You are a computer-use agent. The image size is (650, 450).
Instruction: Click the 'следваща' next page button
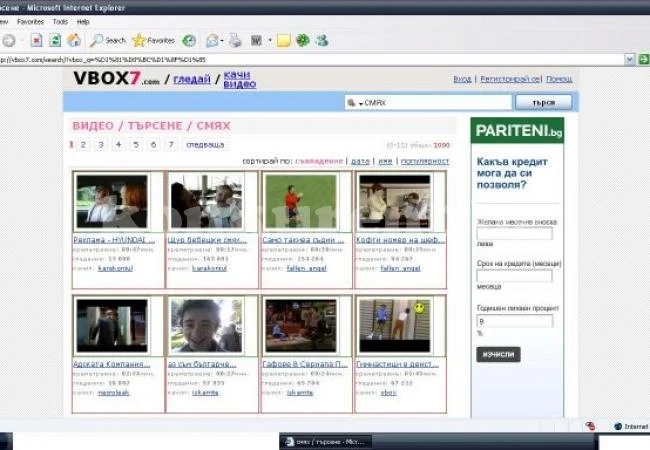pyautogui.click(x=205, y=145)
